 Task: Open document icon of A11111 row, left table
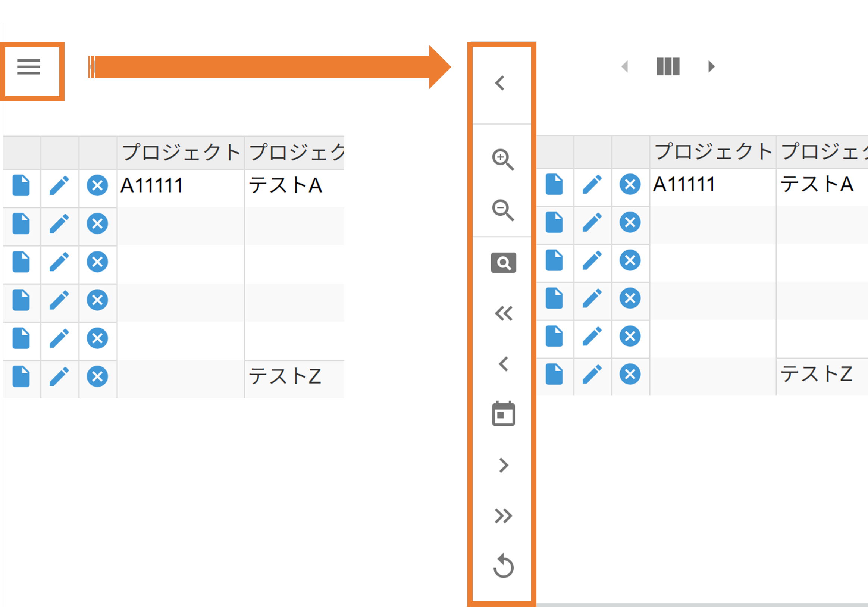point(21,185)
